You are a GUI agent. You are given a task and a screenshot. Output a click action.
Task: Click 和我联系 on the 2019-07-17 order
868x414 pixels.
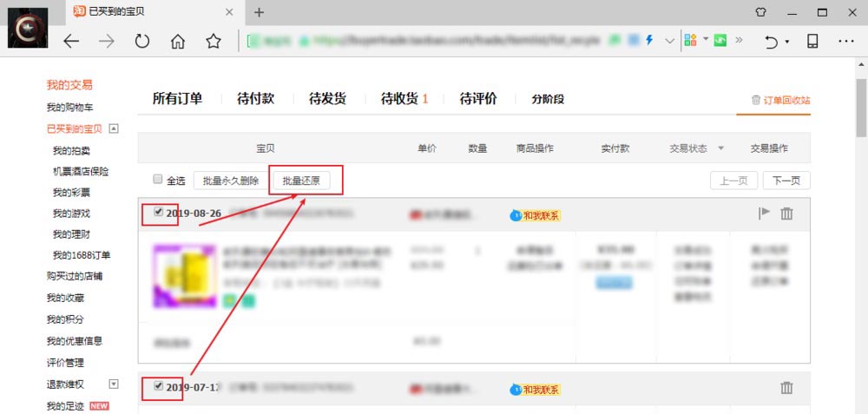point(536,389)
